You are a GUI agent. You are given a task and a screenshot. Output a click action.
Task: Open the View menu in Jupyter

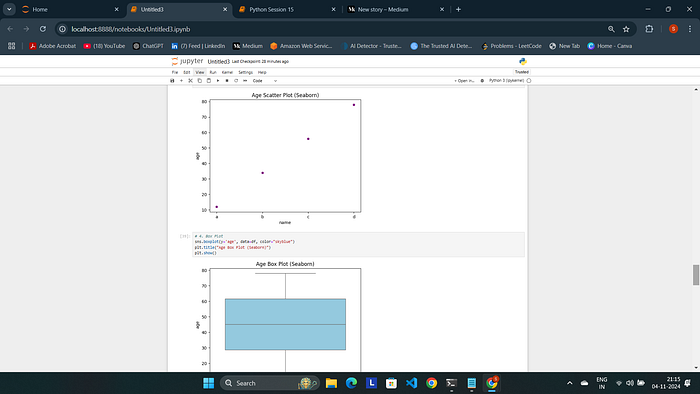click(x=200, y=72)
